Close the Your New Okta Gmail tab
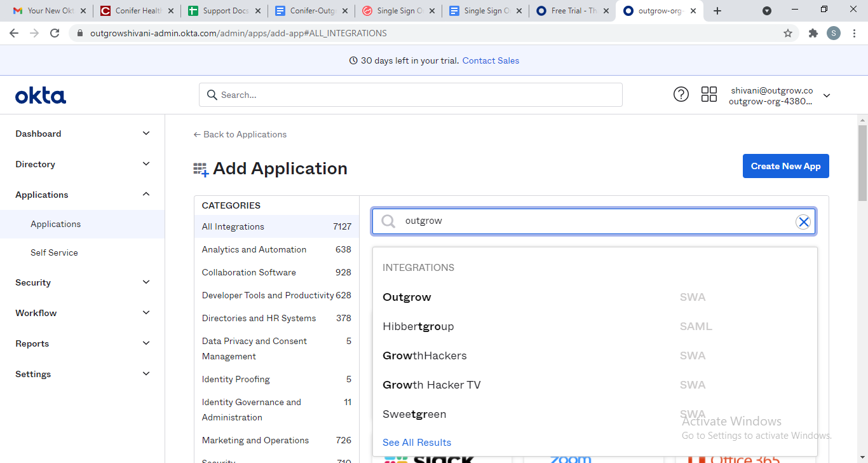This screenshot has height=463, width=868. pos(83,11)
